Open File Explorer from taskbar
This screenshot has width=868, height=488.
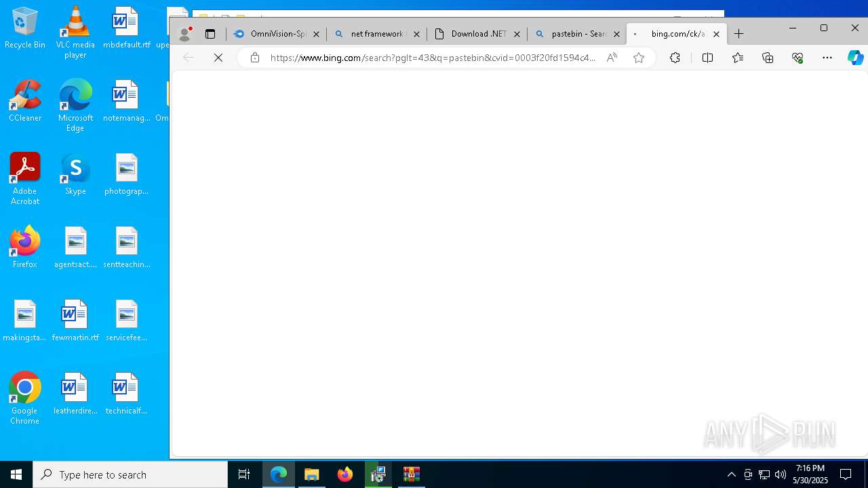(x=312, y=474)
